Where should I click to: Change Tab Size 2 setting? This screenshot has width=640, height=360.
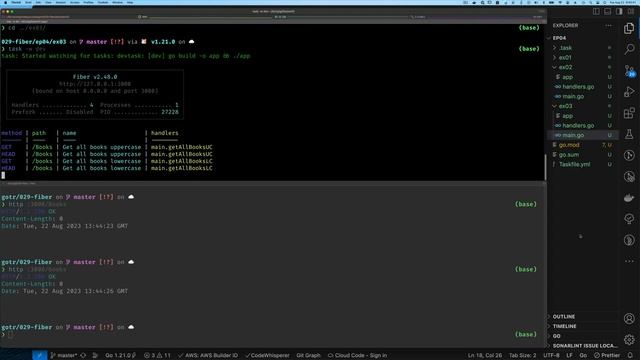(522, 356)
